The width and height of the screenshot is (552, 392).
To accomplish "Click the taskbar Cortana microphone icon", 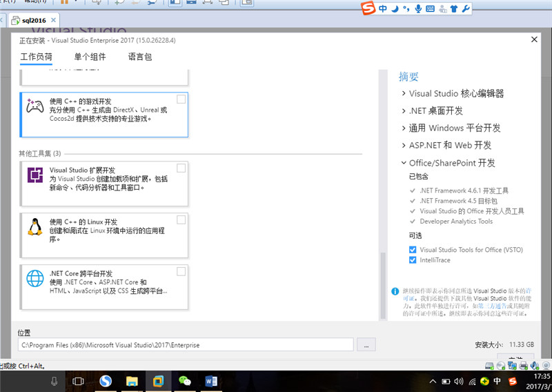I will 55,381.
